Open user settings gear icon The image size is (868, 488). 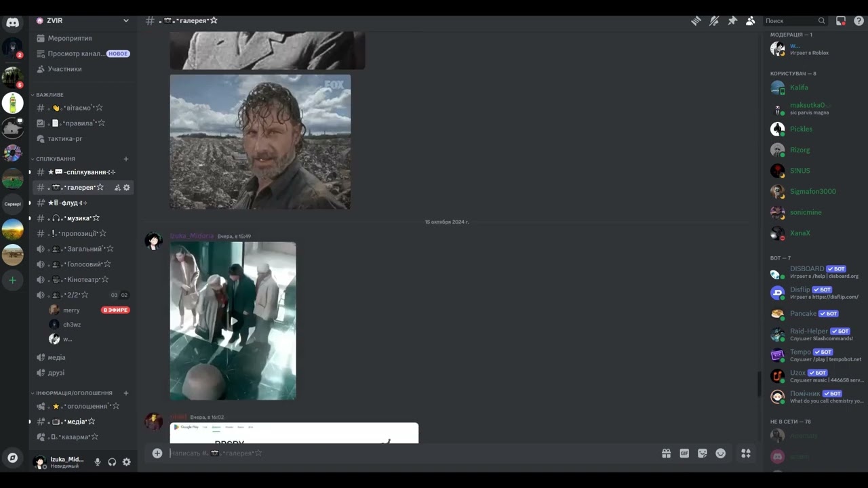coord(126,462)
